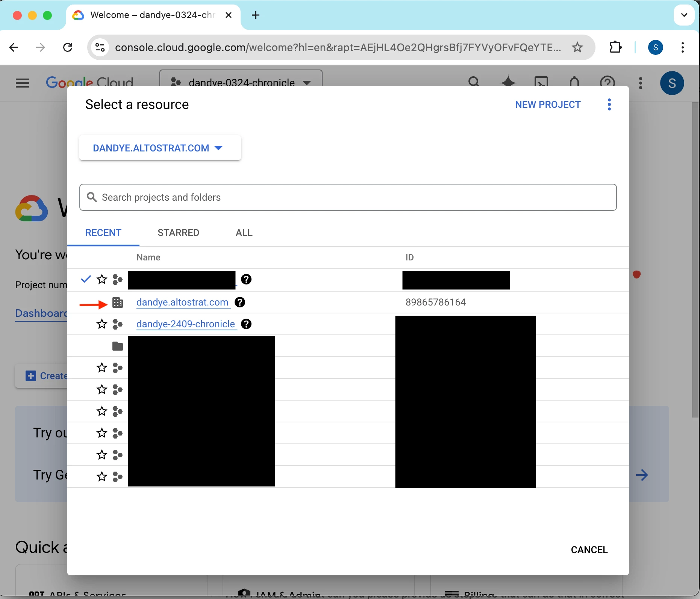
Task: Switch to the STARRED tab
Action: pyautogui.click(x=179, y=233)
